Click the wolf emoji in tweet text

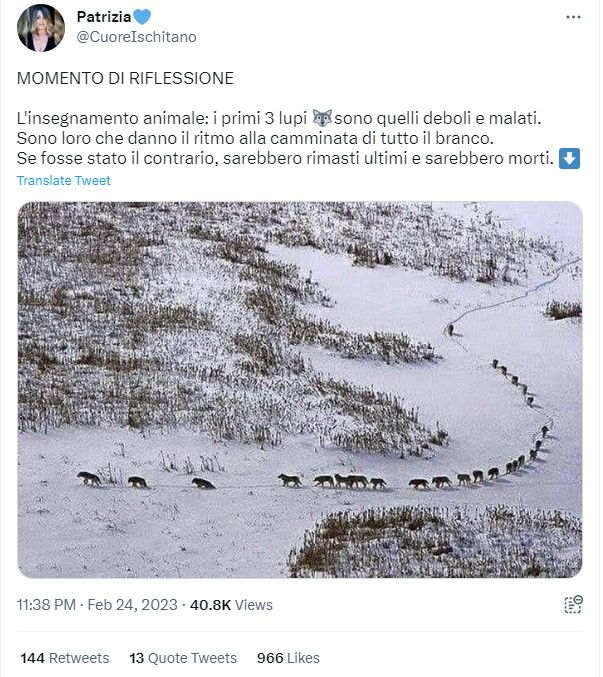[322, 118]
